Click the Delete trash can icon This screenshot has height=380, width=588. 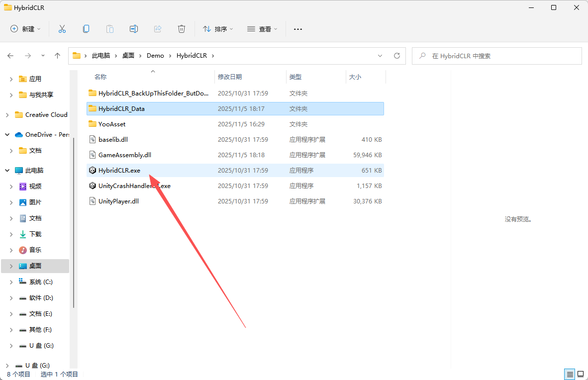coord(182,29)
